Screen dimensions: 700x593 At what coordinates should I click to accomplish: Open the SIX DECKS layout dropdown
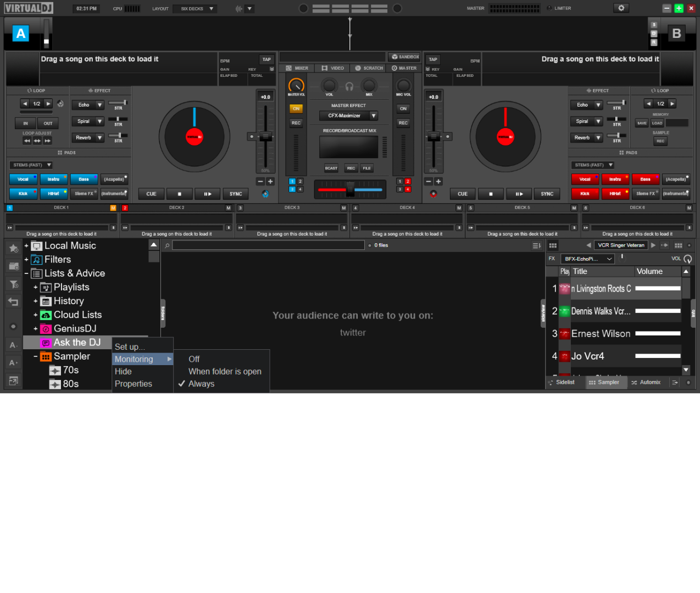click(195, 9)
